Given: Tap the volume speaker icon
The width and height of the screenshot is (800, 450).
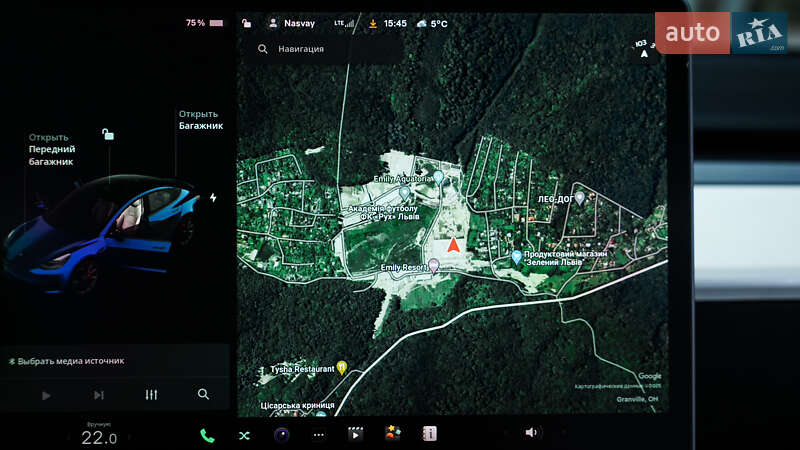Looking at the screenshot, I should click(x=531, y=433).
